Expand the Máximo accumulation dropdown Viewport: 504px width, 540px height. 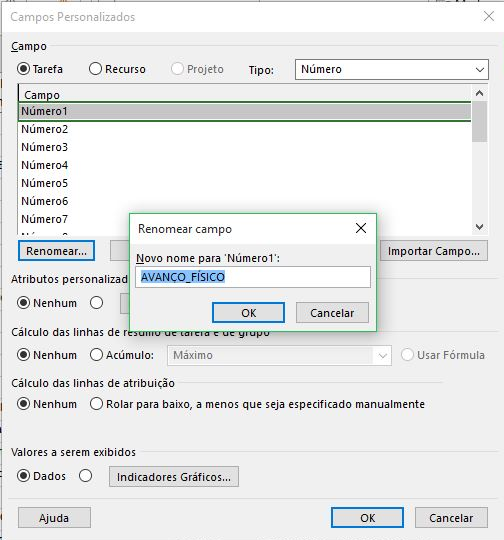pyautogui.click(x=279, y=355)
